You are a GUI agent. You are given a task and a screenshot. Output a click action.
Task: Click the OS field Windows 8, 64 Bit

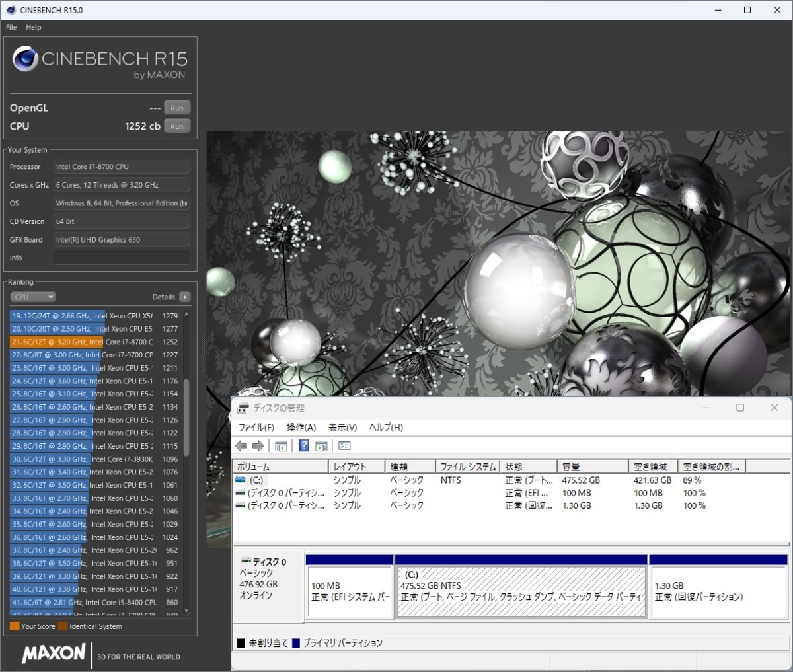pyautogui.click(x=122, y=203)
